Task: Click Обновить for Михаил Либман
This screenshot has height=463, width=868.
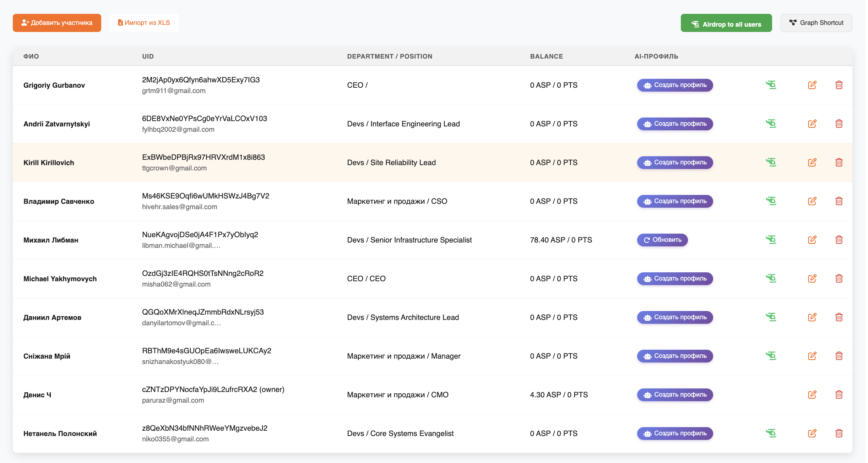Action: click(x=662, y=240)
